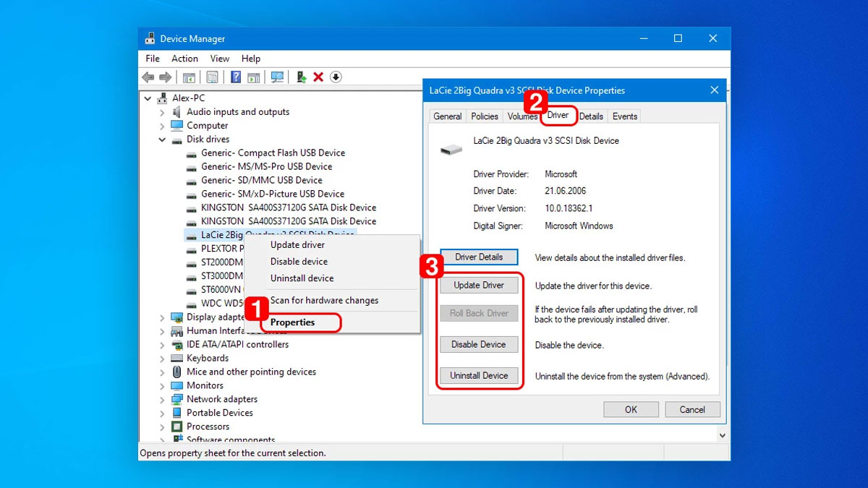Click the Mice and other pointing devices icon
Screen dimensions: 868x488
pos(176,372)
